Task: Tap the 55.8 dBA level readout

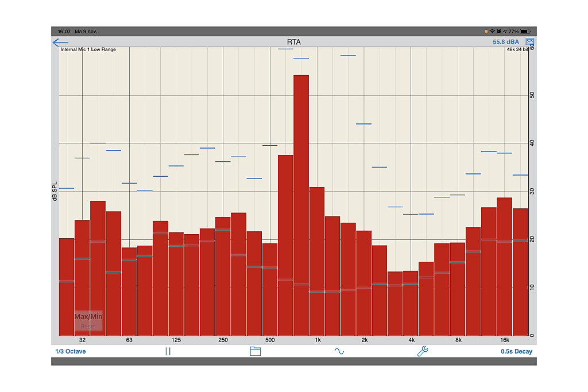Action: (506, 41)
